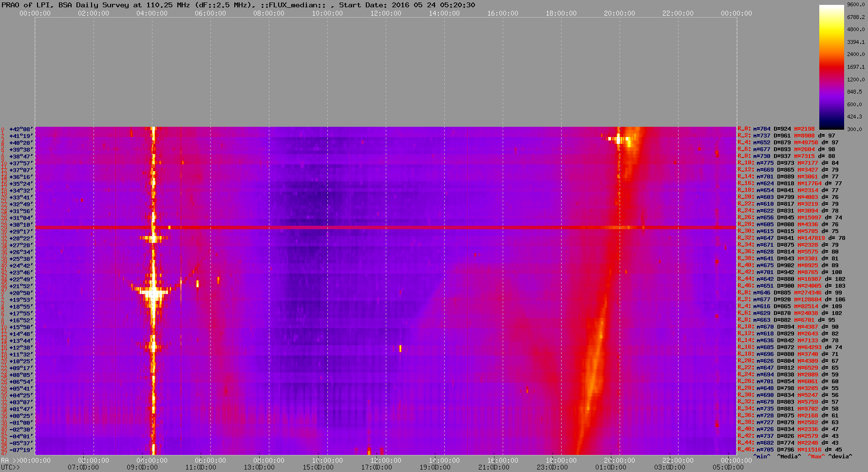Viewport: 868px width, 472px height.
Task: Click the R_34 row with M=9702
Action: tap(788, 409)
